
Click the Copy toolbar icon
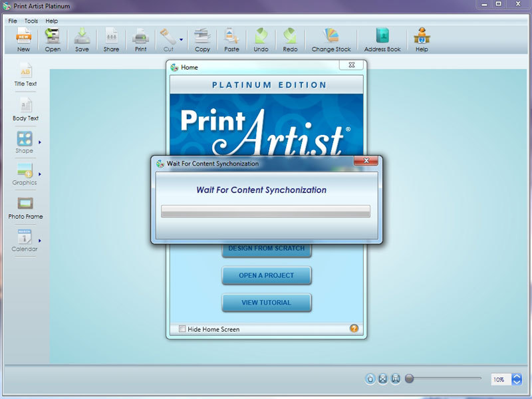[202, 40]
